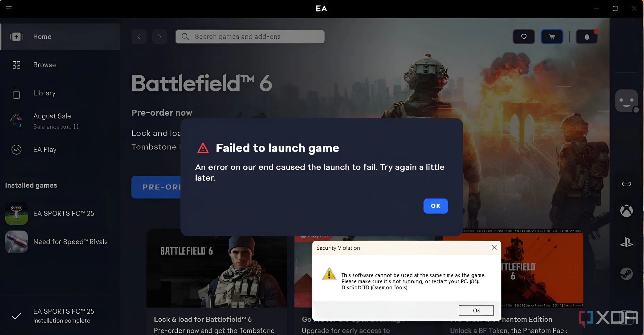Click Sale ends Aug 11 text
The width and height of the screenshot is (644, 335).
tap(56, 127)
